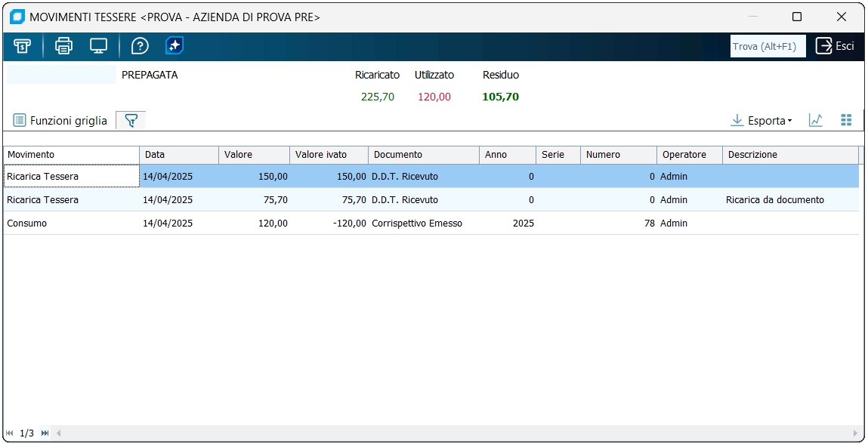Open the chart graph icon

click(815, 120)
